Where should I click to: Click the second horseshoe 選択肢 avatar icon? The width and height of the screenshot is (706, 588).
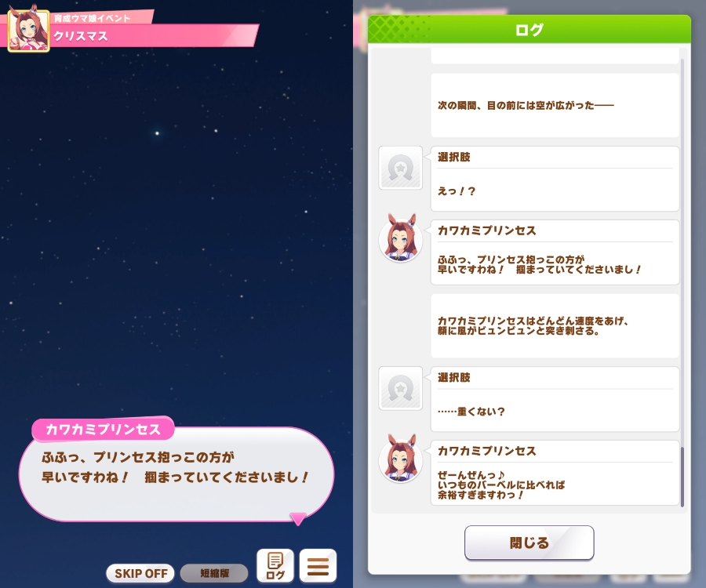pos(401,388)
